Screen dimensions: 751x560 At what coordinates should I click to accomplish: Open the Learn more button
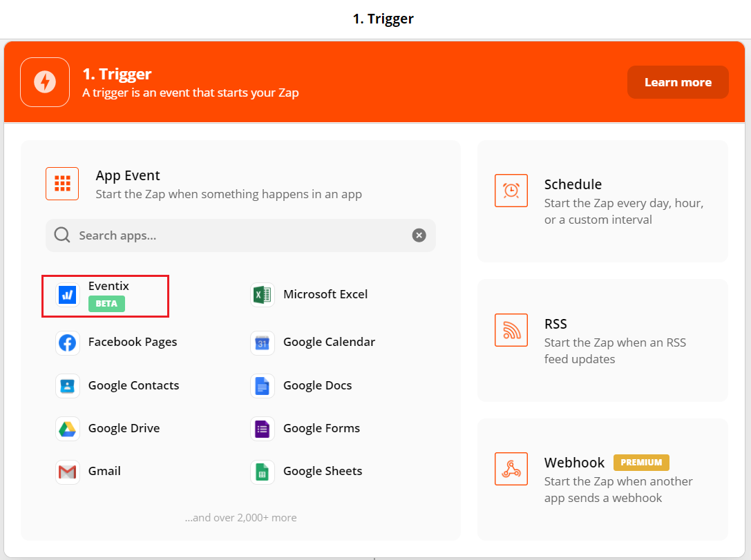678,82
